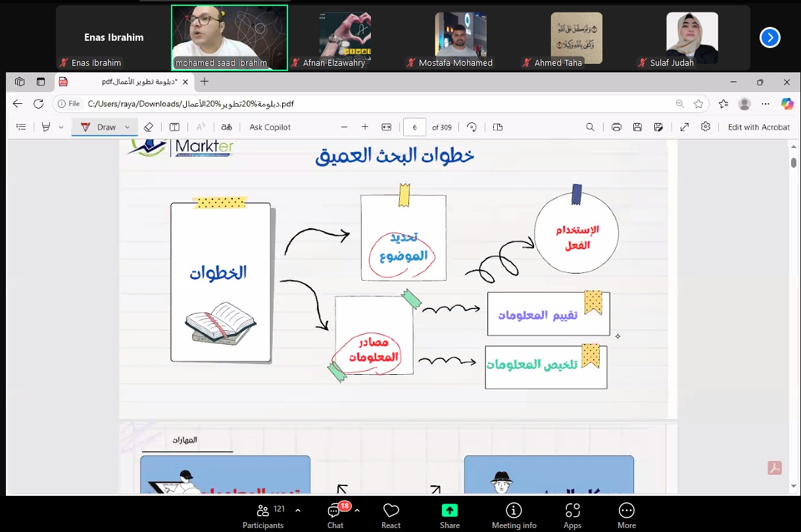Open the Copilot sidebar icon
The width and height of the screenshot is (801, 532).
pos(787,104)
